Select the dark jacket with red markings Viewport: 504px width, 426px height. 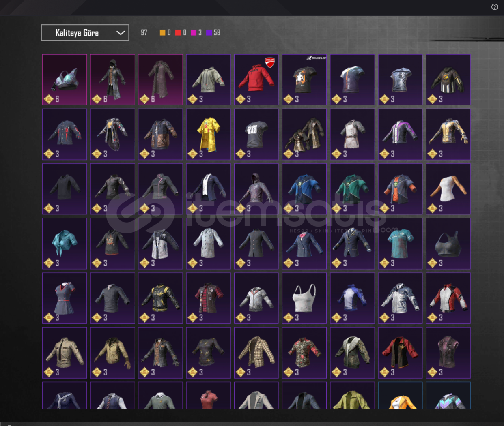65,134
